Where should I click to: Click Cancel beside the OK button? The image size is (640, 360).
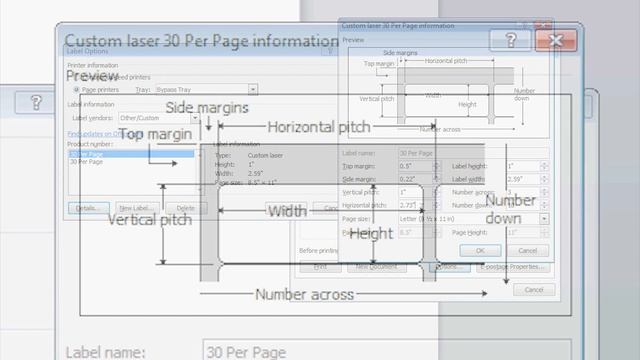click(528, 251)
